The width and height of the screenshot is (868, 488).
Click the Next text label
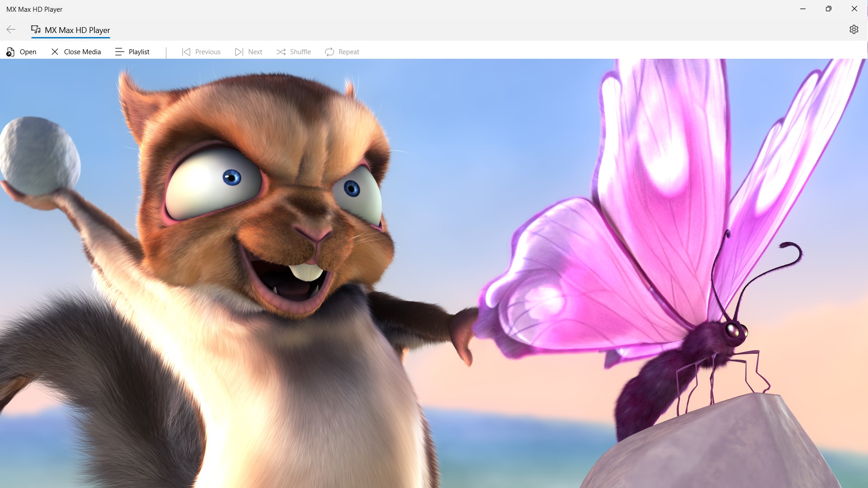coord(255,52)
